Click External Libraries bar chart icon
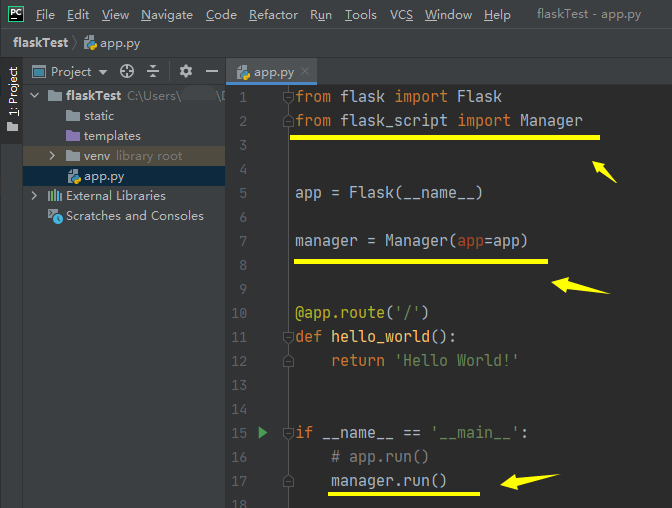Image resolution: width=672 pixels, height=508 pixels. [x=54, y=196]
